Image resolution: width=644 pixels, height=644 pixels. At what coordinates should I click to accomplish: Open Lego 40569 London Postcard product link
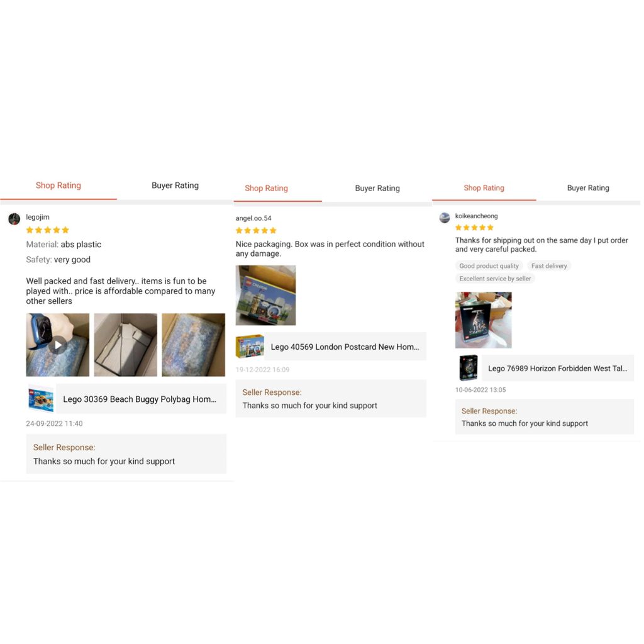point(345,347)
